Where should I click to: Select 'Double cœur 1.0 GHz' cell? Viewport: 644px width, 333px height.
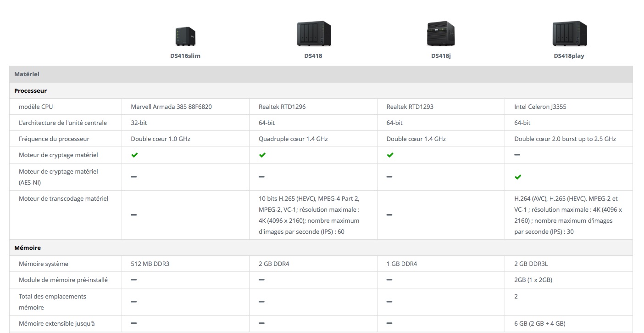[x=161, y=139]
